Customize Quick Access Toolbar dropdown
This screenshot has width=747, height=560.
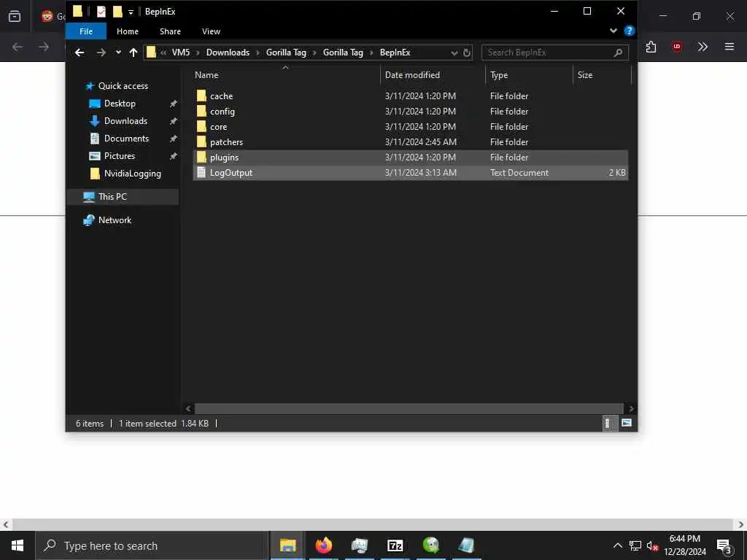[x=131, y=12]
